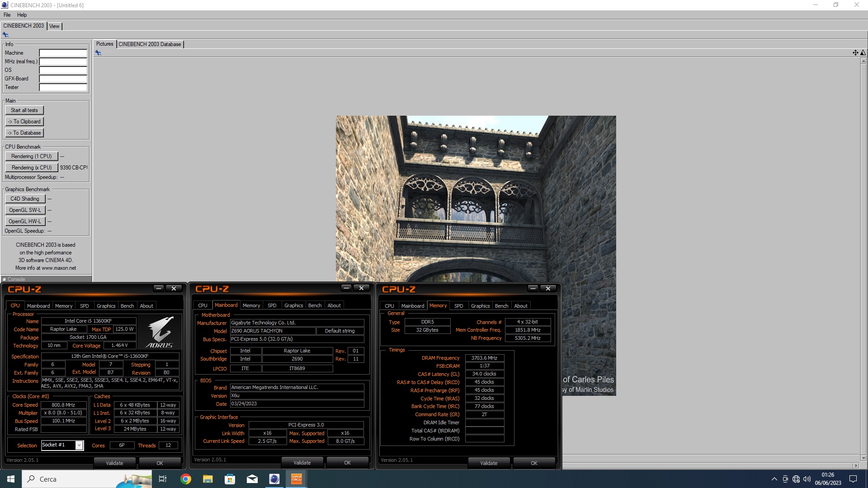The height and width of the screenshot is (488, 868).
Task: Switch to Cinebench app on taskbar
Action: point(274,479)
